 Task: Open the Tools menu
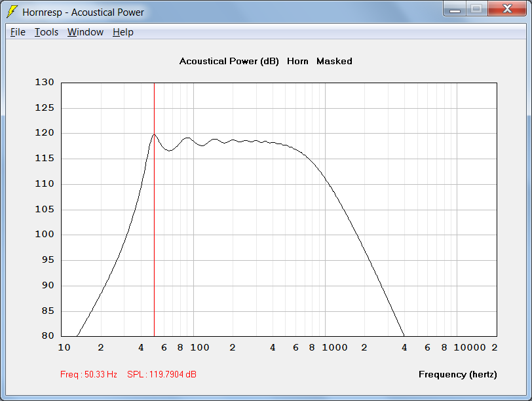[x=47, y=32]
